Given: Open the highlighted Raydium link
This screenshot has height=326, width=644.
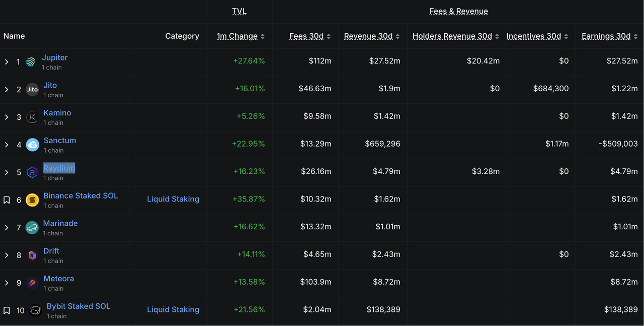Looking at the screenshot, I should tap(59, 168).
